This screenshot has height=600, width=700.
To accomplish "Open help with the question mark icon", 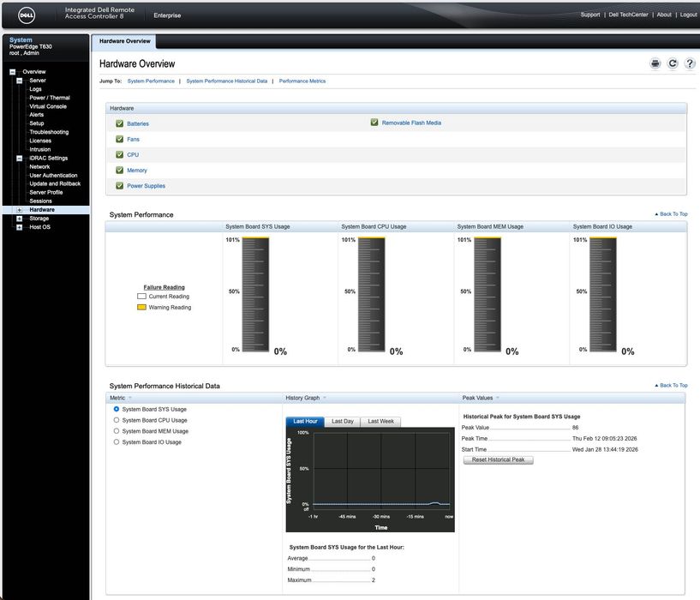I will [690, 63].
